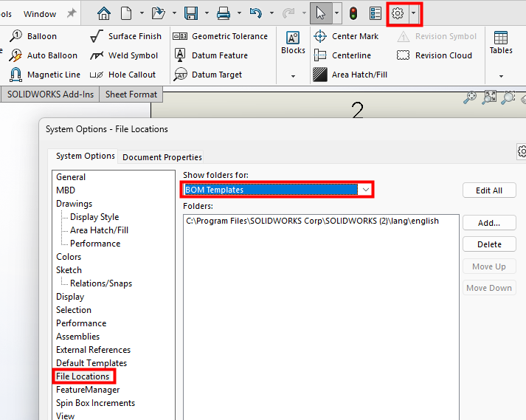Select Colors in options tree
This screenshot has width=526, height=420.
pos(69,256)
